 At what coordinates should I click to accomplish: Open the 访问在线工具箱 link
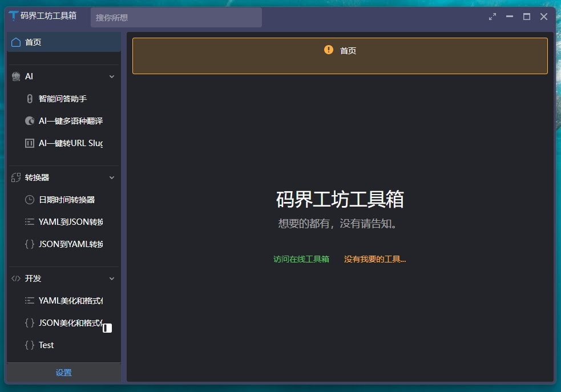[301, 259]
